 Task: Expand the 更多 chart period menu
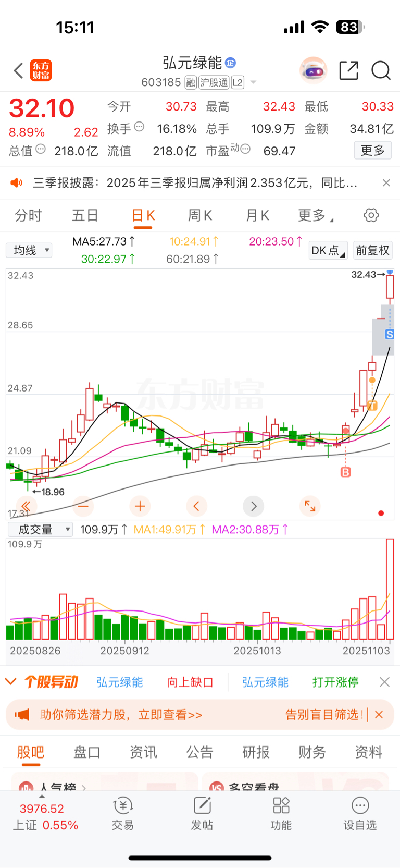(316, 215)
